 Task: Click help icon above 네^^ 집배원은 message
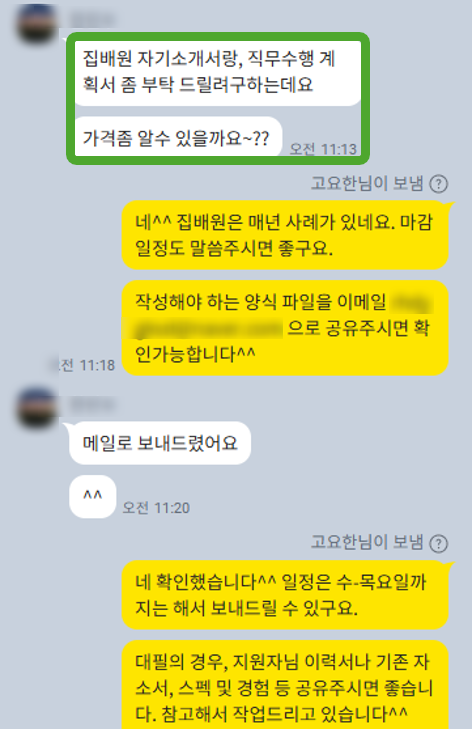coord(438,184)
